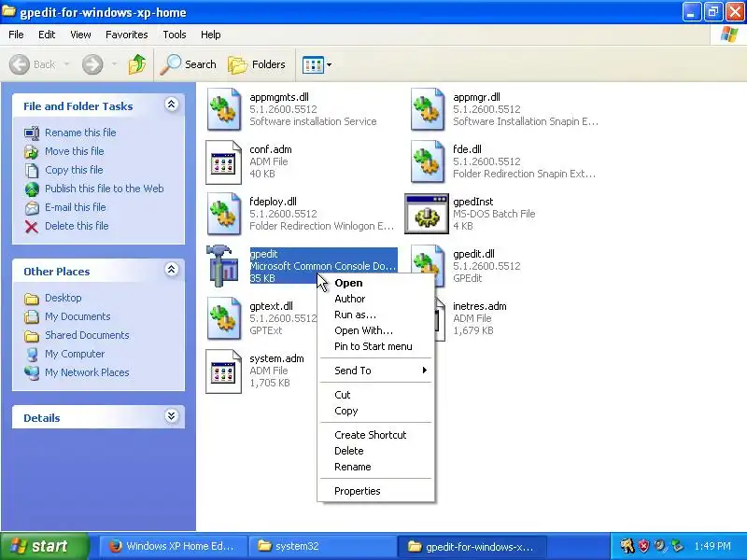Viewport: 747px width, 560px height.
Task: Open the View menu
Action: coord(80,35)
